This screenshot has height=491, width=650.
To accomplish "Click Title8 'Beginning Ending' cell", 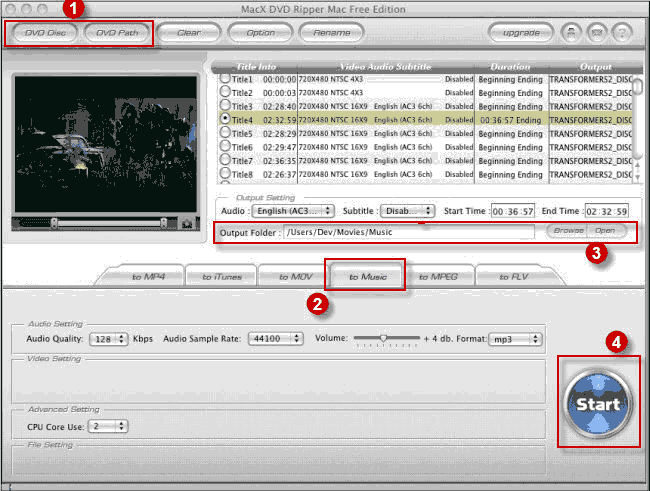I will click(510, 175).
